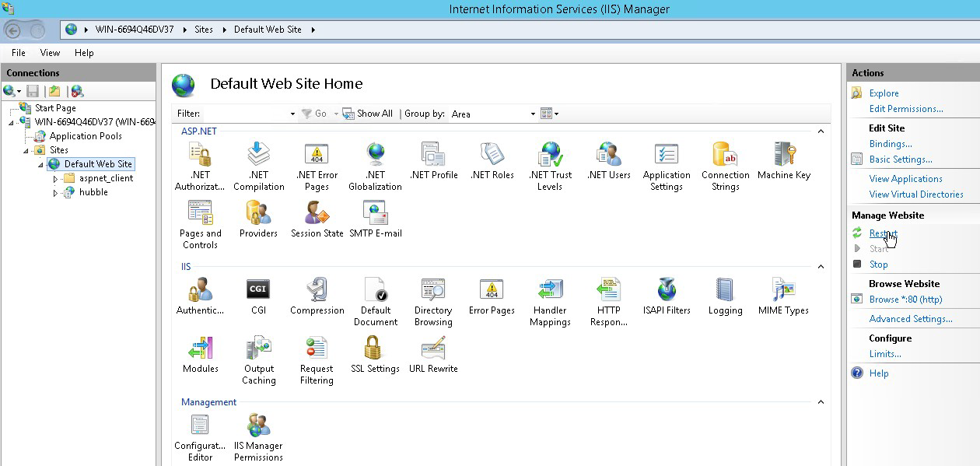980x466 pixels.
Task: Collapse the ASP.NET section
Action: tap(820, 131)
